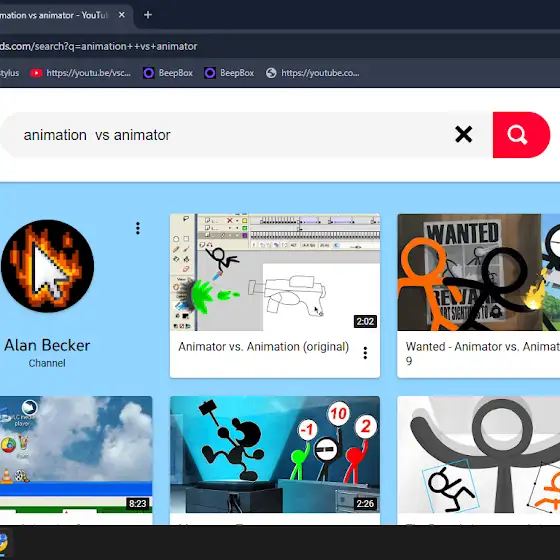This screenshot has height=560, width=560.
Task: Open the youtube.co bookmark with globe icon
Action: click(313, 73)
